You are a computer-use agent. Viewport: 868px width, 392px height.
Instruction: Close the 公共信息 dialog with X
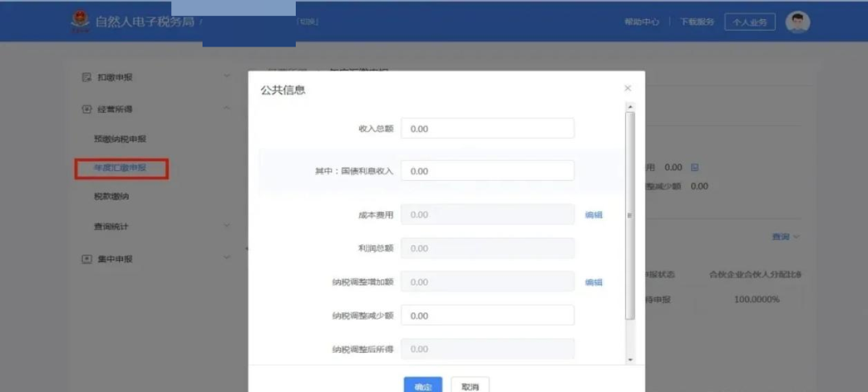[628, 88]
